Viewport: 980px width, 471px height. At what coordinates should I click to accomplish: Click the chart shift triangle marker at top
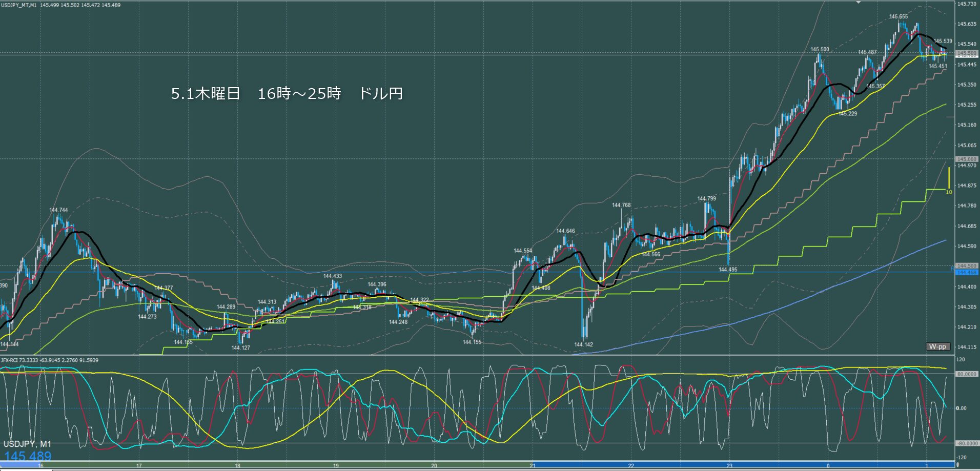pyautogui.click(x=859, y=3)
